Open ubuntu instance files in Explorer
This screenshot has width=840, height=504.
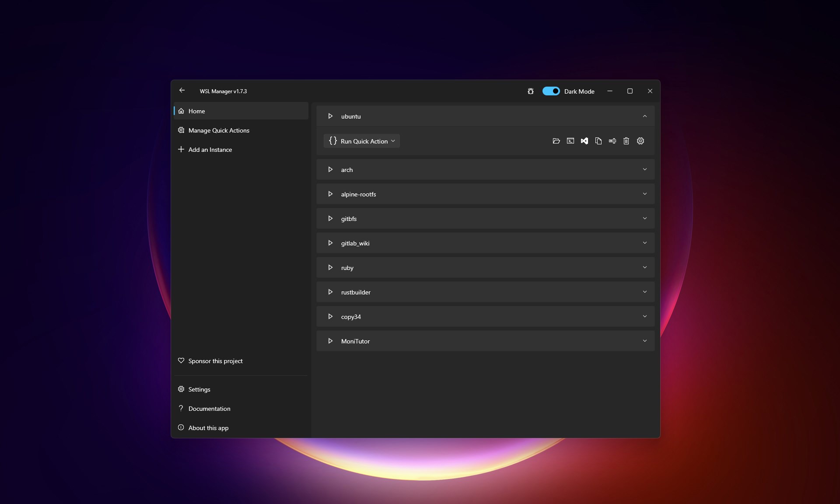(556, 141)
